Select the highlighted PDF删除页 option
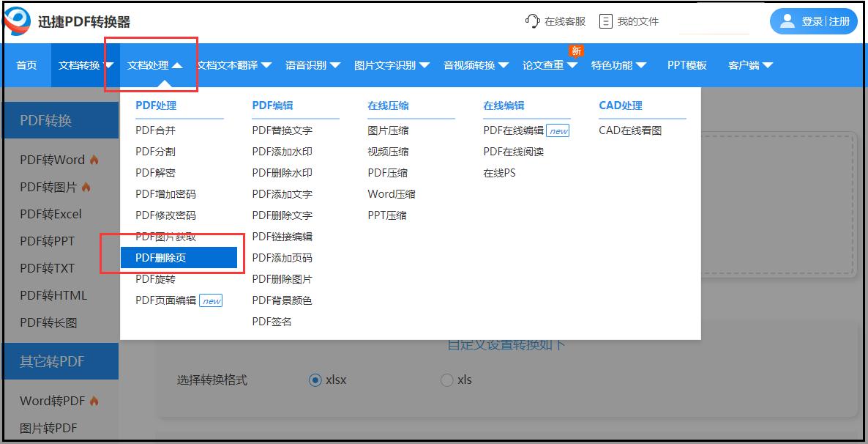868x444 pixels. pos(160,257)
